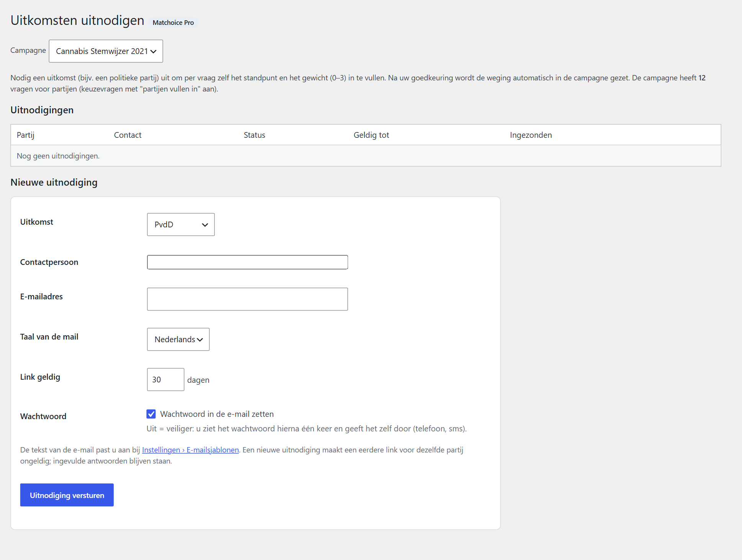Click the E-mailadres input field

coord(247,299)
